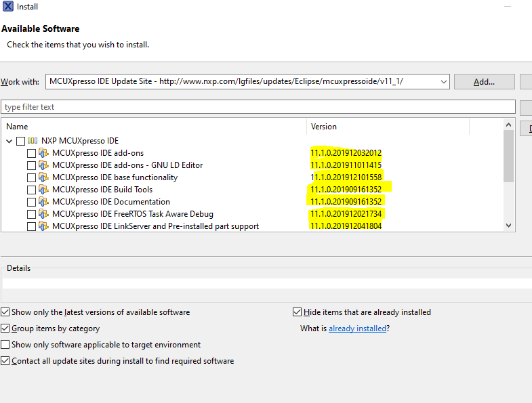The image size is (532, 403).
Task: Click the NXP MCUXpresso IDE category icon
Action: pos(33,141)
